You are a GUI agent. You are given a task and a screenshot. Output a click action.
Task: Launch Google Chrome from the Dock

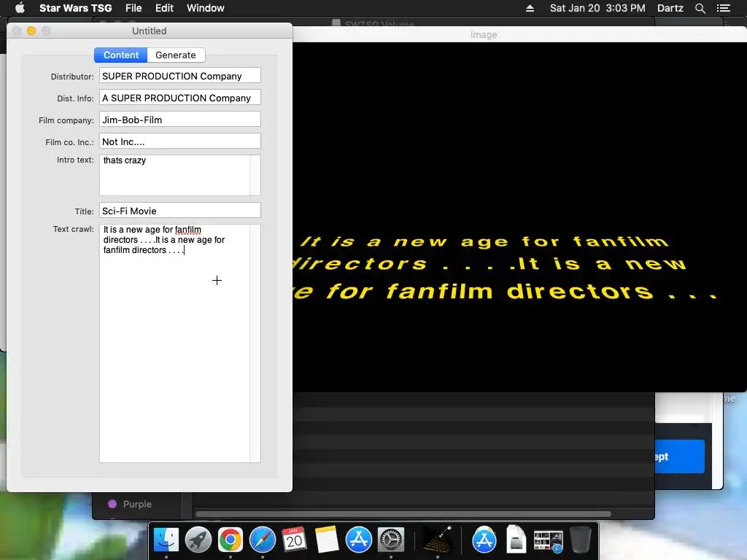tap(230, 540)
